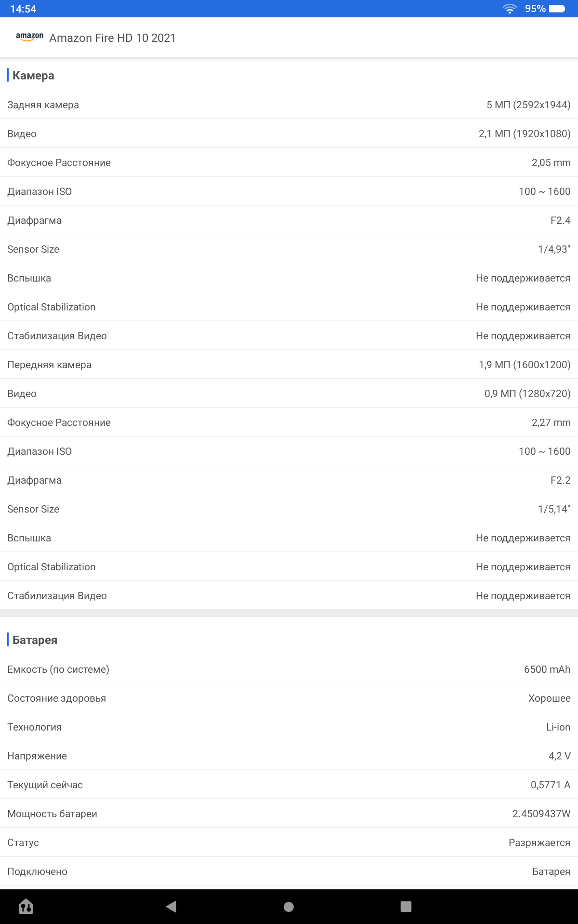Tap the Amazon logo icon

pyautogui.click(x=29, y=37)
